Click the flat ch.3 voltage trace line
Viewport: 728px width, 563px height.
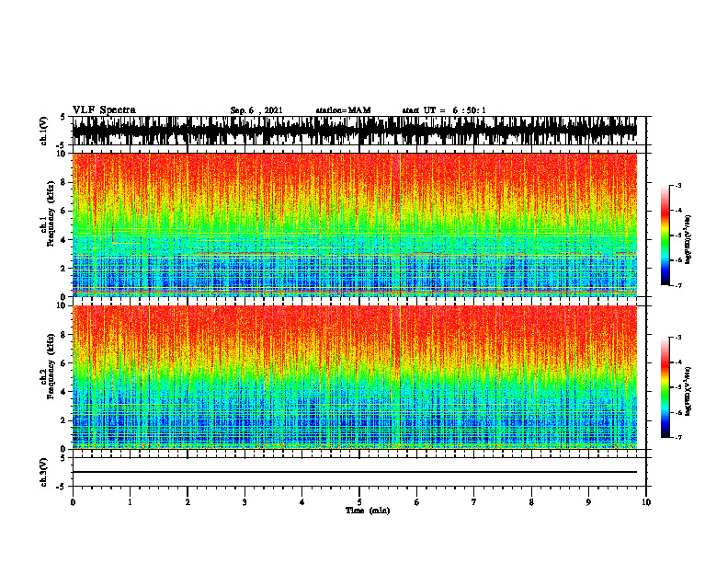click(x=355, y=472)
